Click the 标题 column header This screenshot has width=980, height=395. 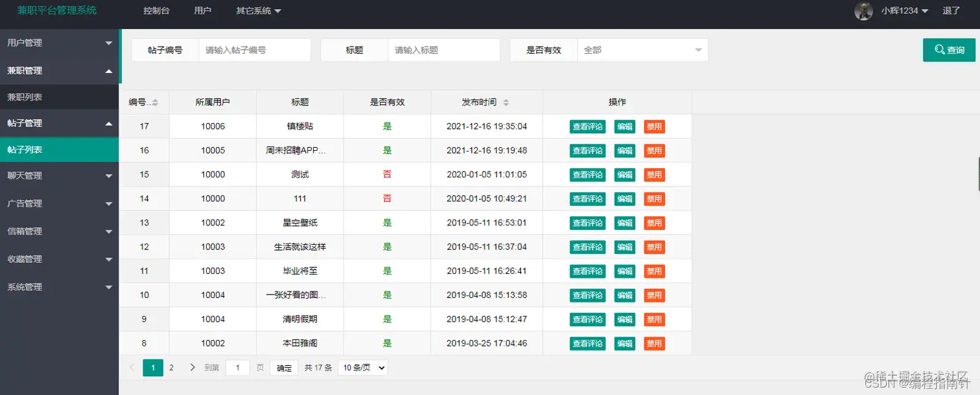pyautogui.click(x=300, y=102)
